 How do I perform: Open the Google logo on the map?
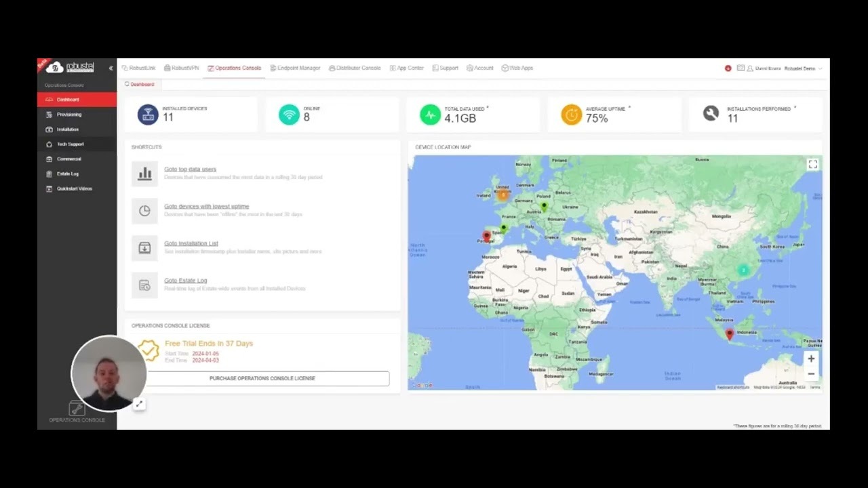(421, 385)
